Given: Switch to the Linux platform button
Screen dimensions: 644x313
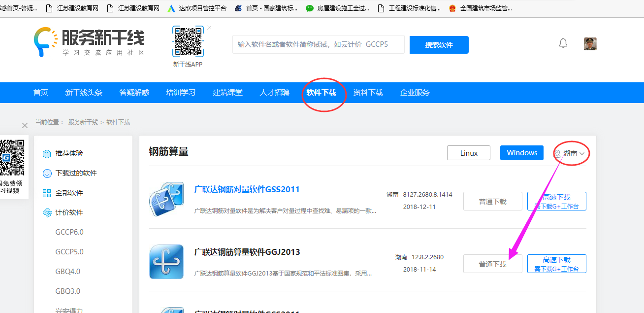Looking at the screenshot, I should coord(469,153).
